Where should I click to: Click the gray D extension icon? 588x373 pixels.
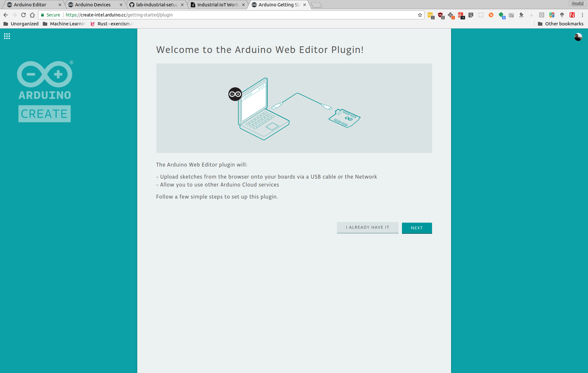pos(542,15)
